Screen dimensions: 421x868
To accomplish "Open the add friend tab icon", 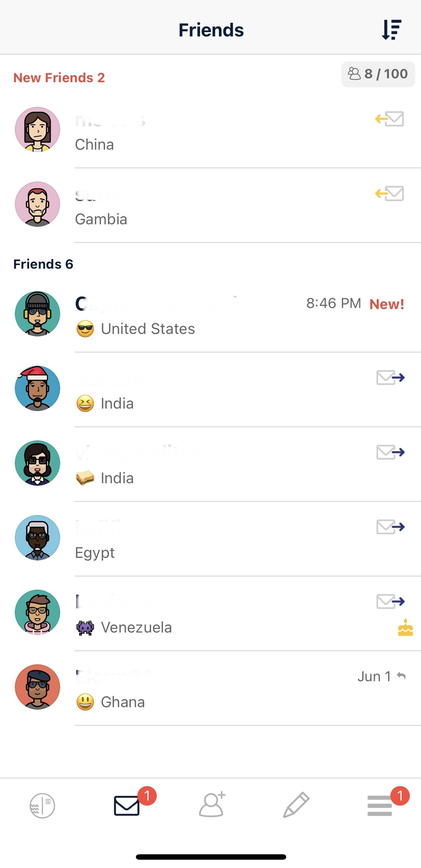I will point(212,805).
